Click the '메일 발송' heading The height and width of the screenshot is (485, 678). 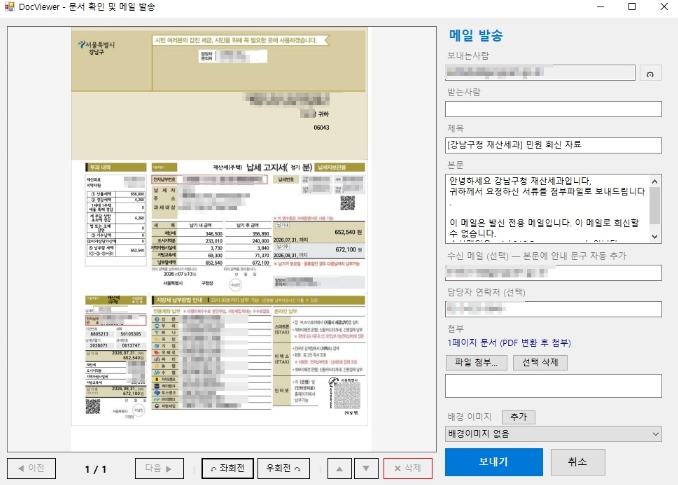click(x=476, y=35)
